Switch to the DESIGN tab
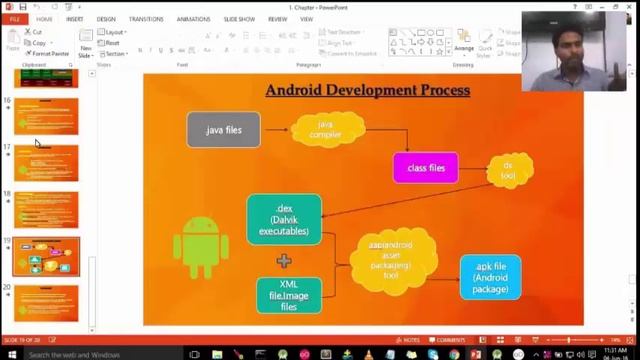The width and height of the screenshot is (640, 360). (x=106, y=19)
